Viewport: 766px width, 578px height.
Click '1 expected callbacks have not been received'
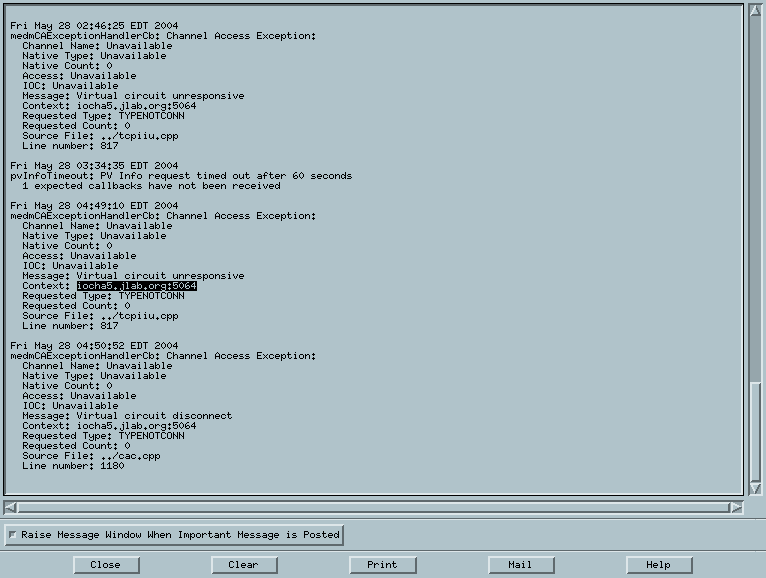point(151,186)
